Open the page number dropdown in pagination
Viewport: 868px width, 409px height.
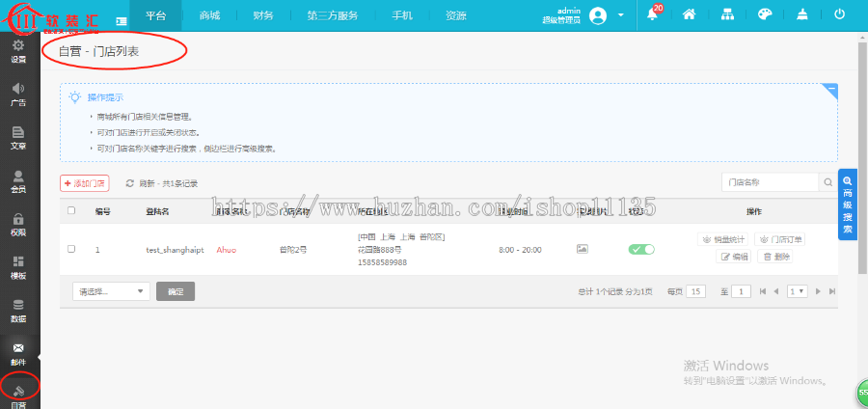click(x=798, y=291)
